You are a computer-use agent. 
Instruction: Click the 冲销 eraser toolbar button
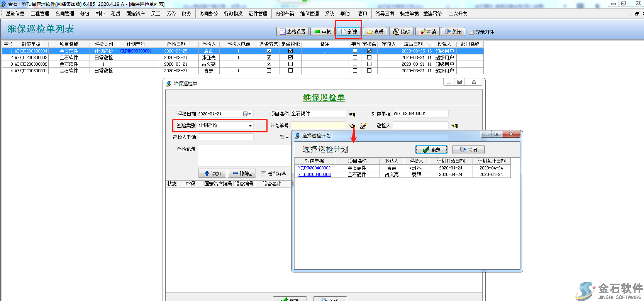[x=428, y=32]
